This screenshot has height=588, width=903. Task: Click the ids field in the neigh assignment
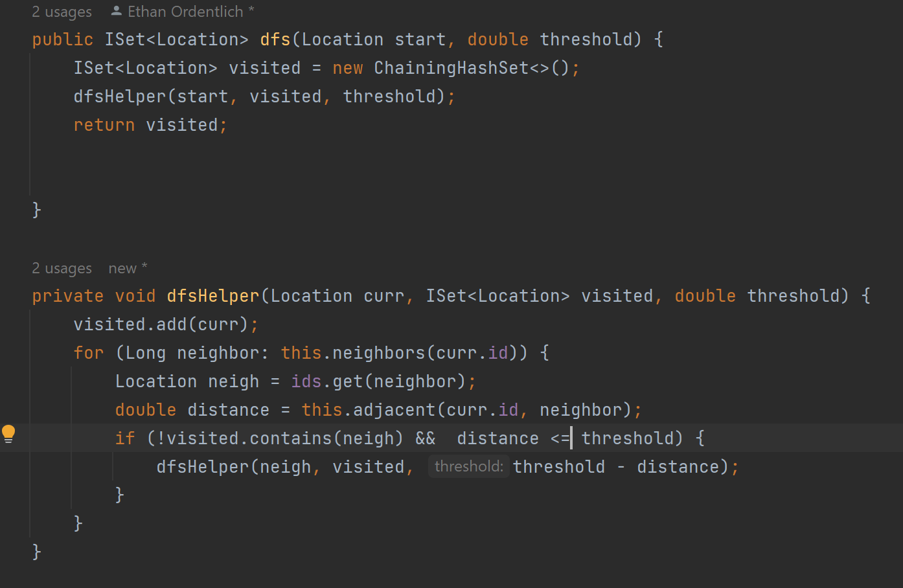(306, 381)
